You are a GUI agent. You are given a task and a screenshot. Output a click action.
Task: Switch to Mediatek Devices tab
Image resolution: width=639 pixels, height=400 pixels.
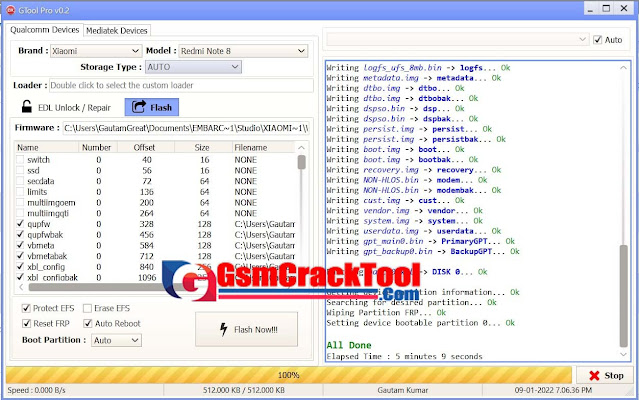point(117,31)
